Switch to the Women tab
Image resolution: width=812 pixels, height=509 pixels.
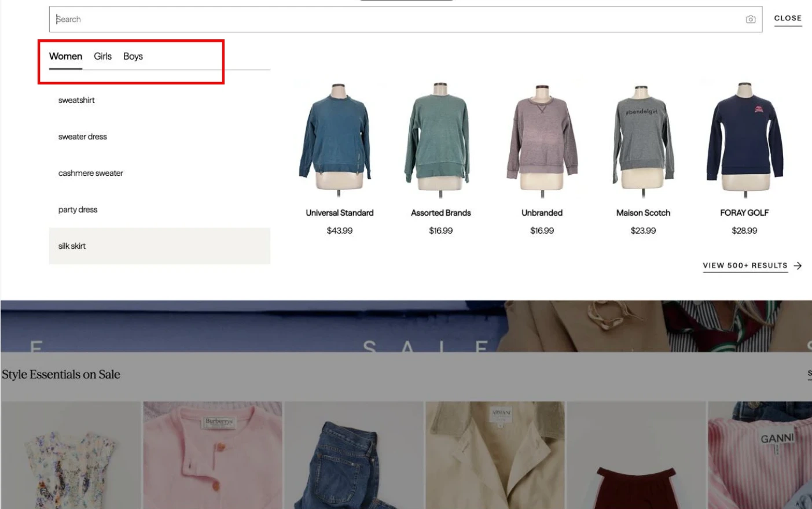pos(65,56)
